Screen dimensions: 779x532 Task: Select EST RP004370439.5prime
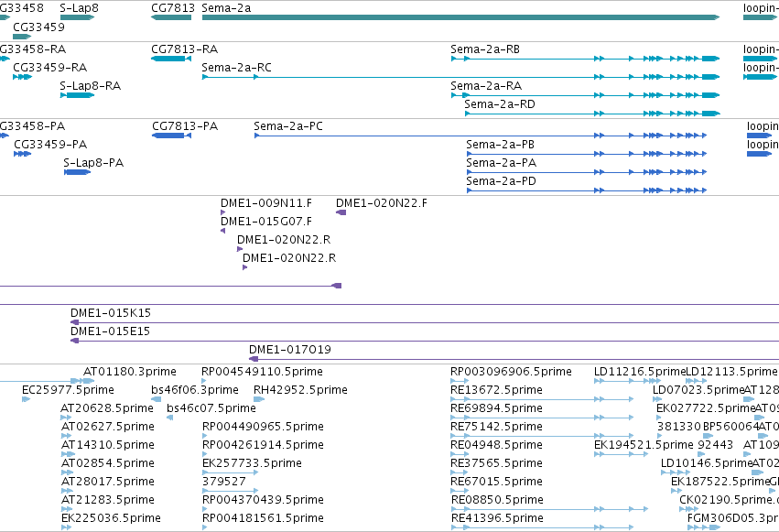(205, 510)
